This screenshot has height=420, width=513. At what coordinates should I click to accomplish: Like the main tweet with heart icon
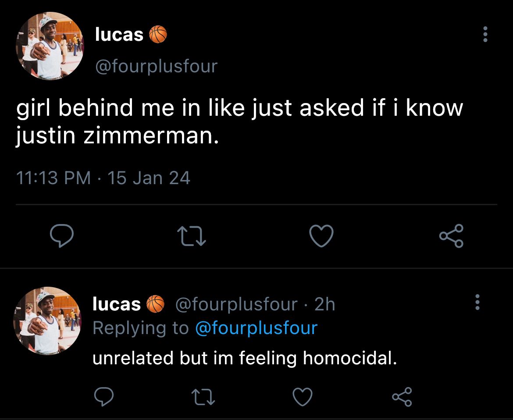321,235
